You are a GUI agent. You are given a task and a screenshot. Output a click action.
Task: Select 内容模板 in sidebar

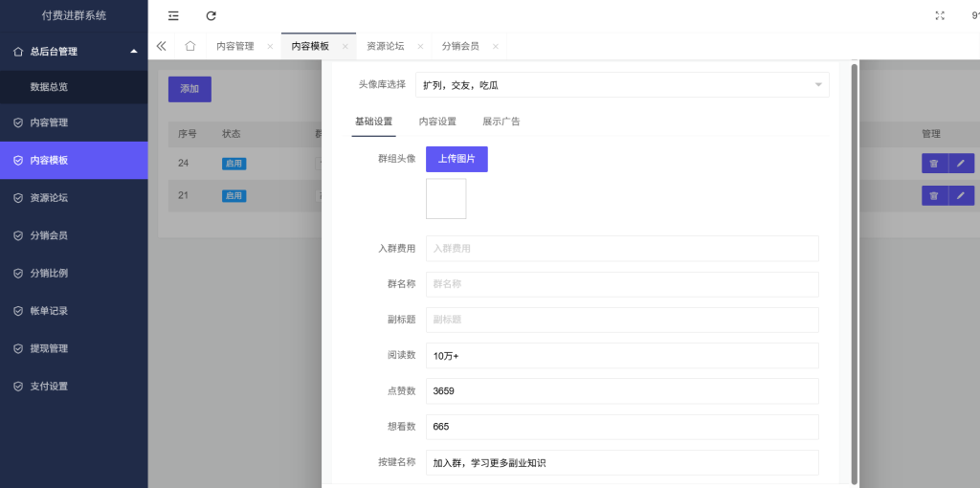tap(74, 161)
